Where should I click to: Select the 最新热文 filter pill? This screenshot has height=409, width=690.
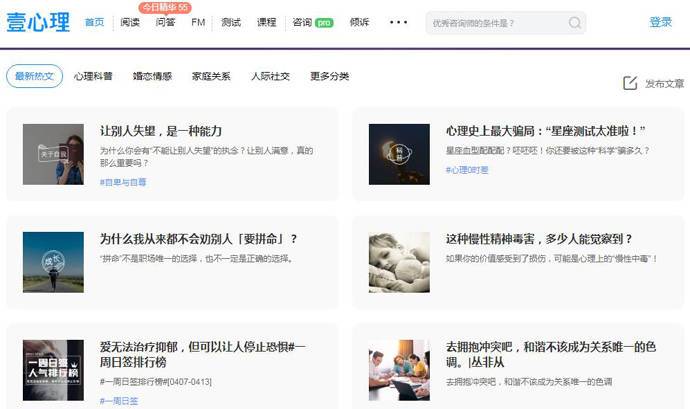[x=35, y=76]
